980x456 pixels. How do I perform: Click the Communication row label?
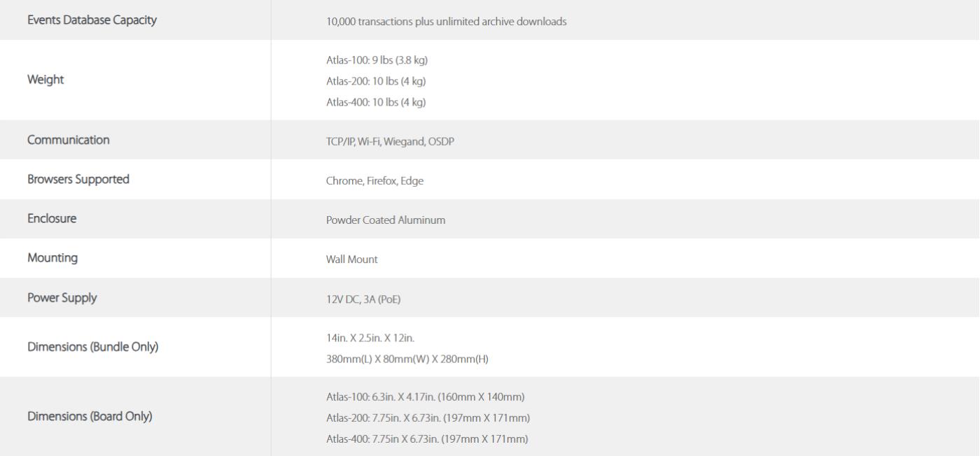point(69,140)
